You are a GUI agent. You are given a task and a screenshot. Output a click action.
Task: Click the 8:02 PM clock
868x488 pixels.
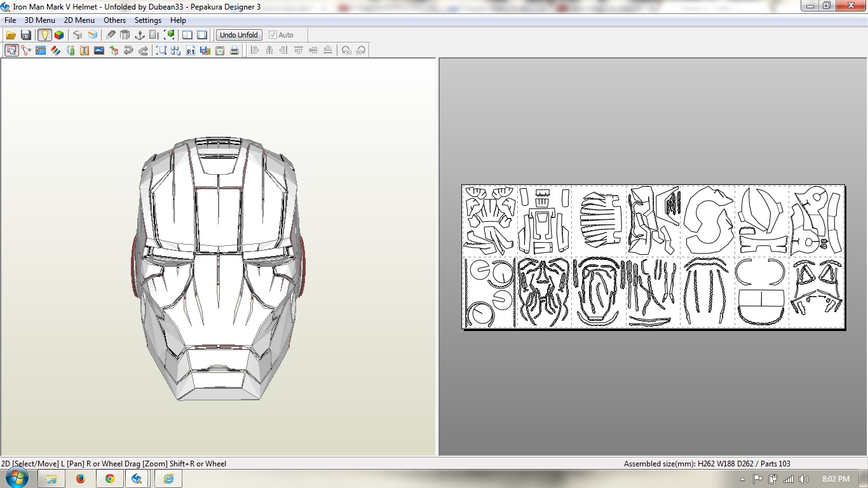tap(836, 479)
